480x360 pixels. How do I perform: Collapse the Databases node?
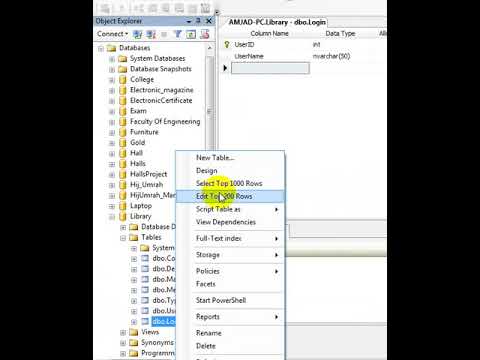click(101, 49)
